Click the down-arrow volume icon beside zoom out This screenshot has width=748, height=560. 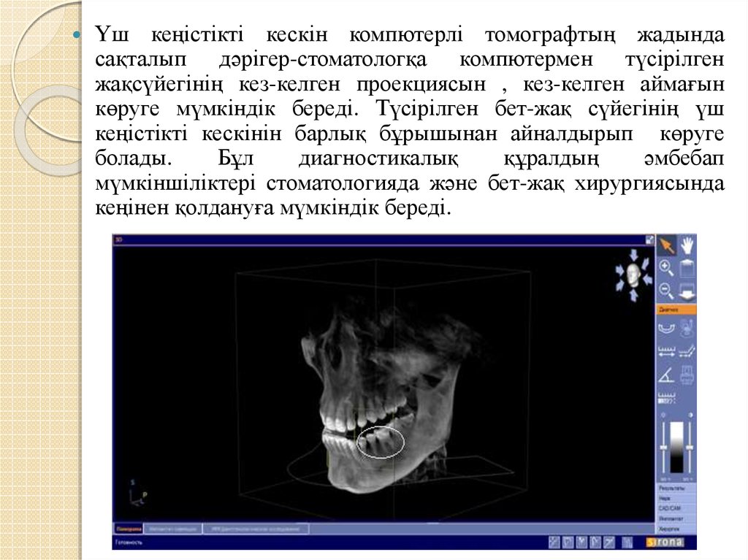coord(687,291)
